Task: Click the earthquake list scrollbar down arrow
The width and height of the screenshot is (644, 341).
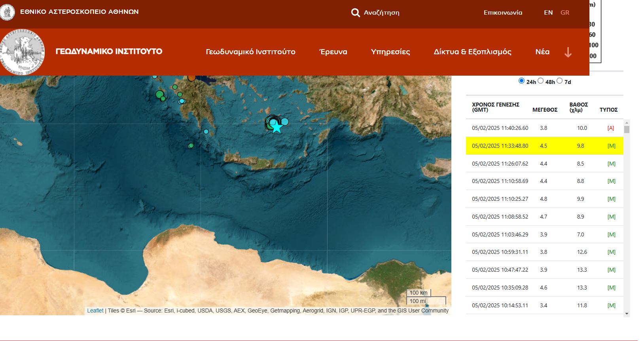Action: click(x=627, y=314)
